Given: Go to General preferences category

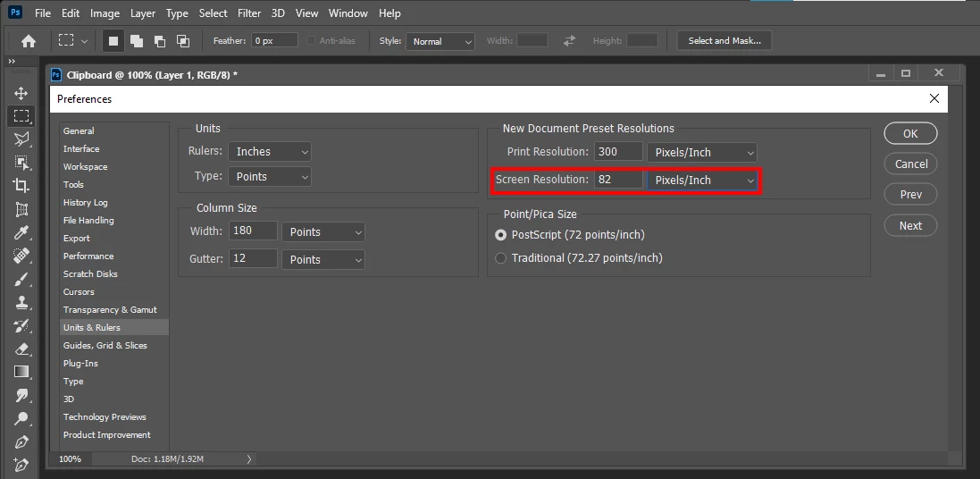Looking at the screenshot, I should click(x=79, y=130).
